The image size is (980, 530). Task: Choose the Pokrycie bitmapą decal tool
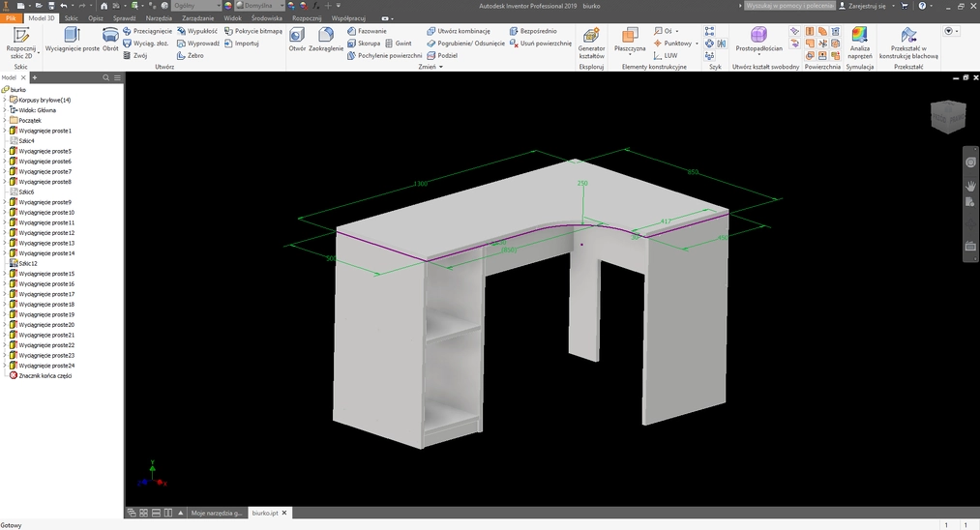tap(253, 31)
